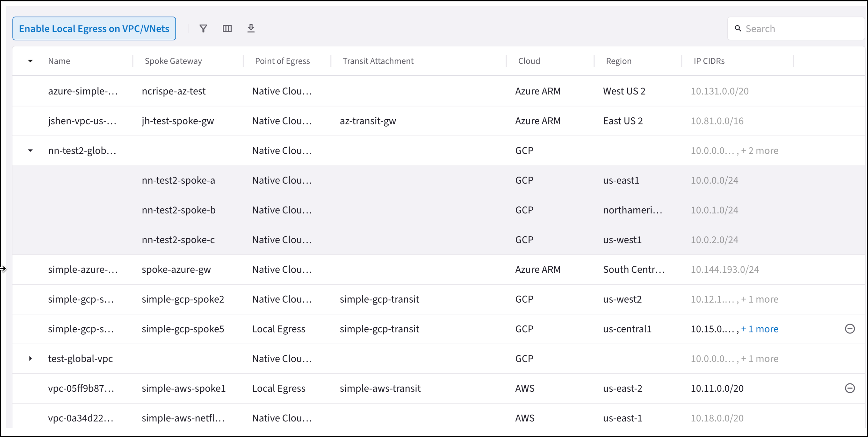Click the download table icon

(251, 29)
